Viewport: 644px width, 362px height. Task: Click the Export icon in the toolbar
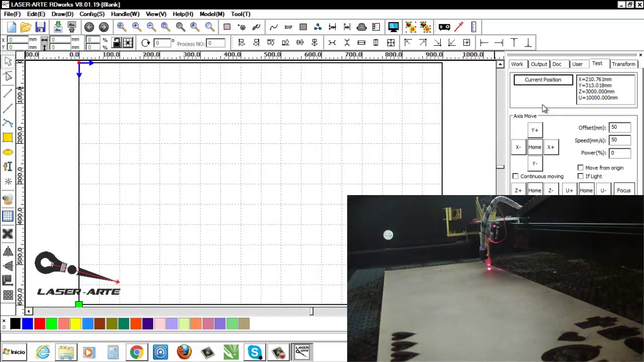coord(71,27)
